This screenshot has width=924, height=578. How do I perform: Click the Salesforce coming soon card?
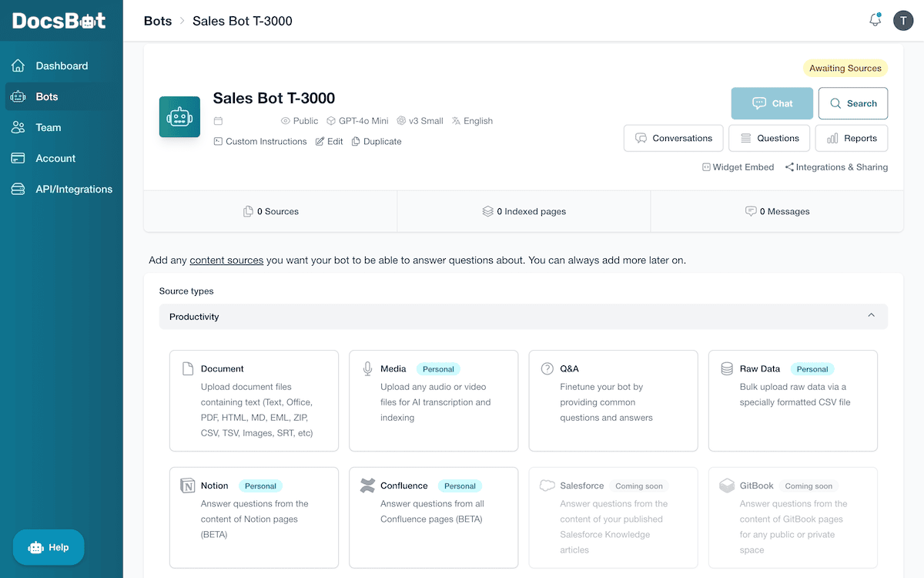(614, 517)
